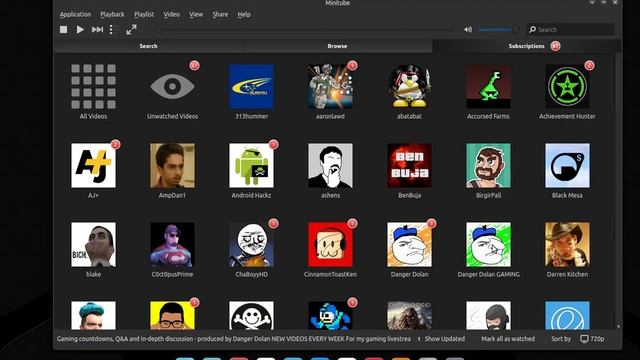Image resolution: width=640 pixels, height=360 pixels.
Task: Mute audio with the speaker icon
Action: point(468,29)
